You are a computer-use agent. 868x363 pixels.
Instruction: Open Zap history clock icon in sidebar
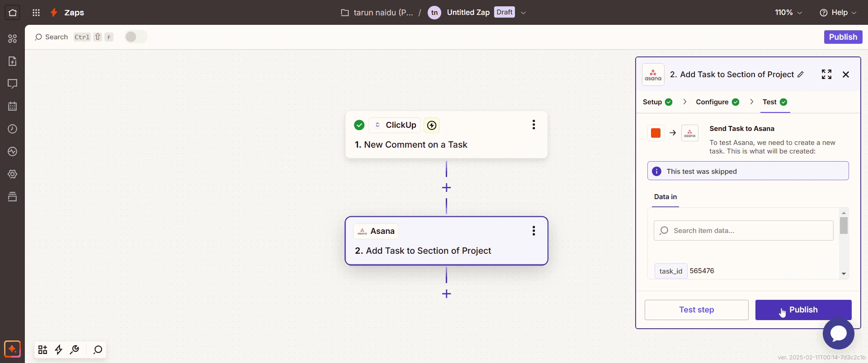[x=13, y=129]
